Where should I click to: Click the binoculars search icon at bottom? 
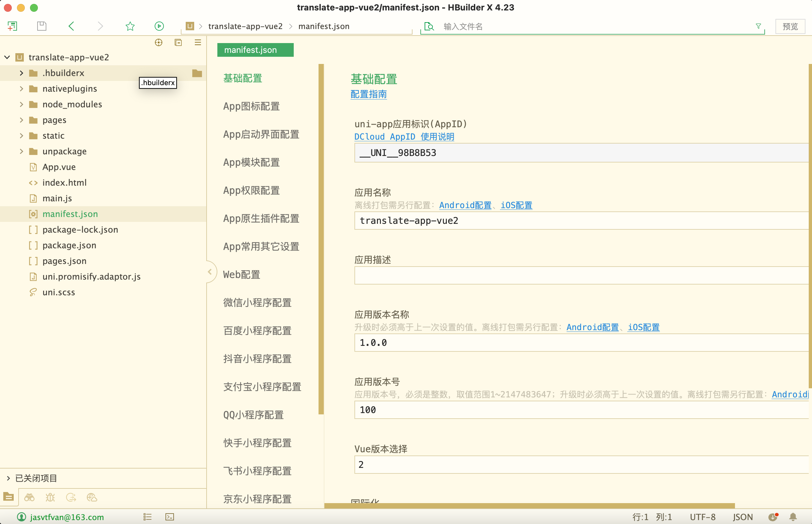click(x=29, y=498)
